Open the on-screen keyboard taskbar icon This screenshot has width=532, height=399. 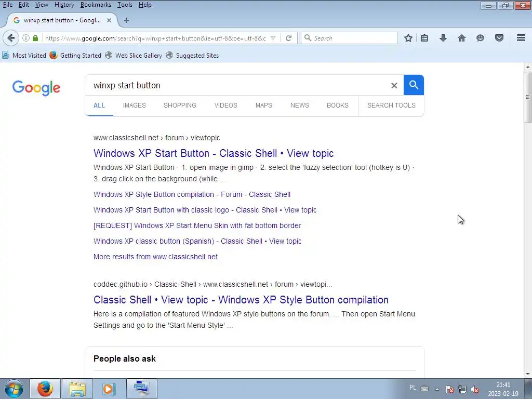(x=141, y=389)
